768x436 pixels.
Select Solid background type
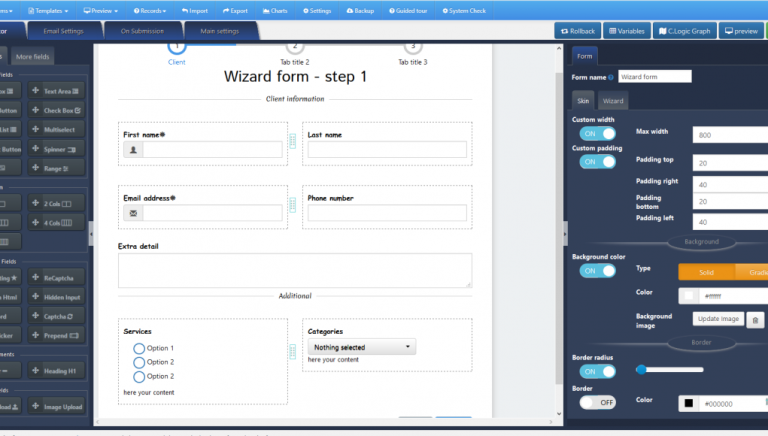coord(706,272)
